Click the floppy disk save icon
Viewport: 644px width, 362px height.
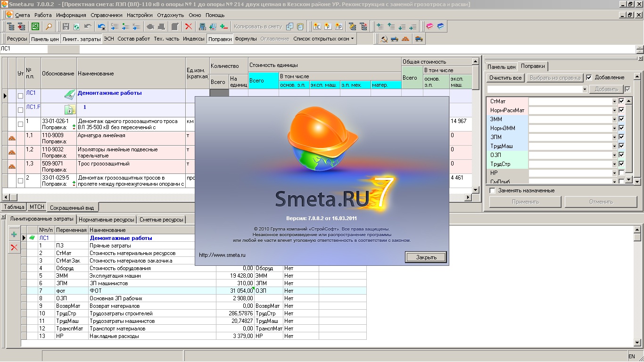(66, 26)
